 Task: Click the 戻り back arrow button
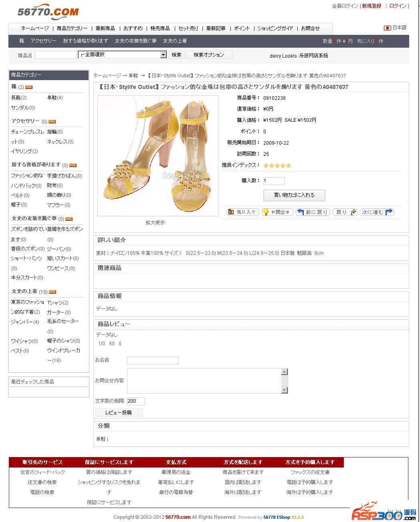(x=345, y=212)
